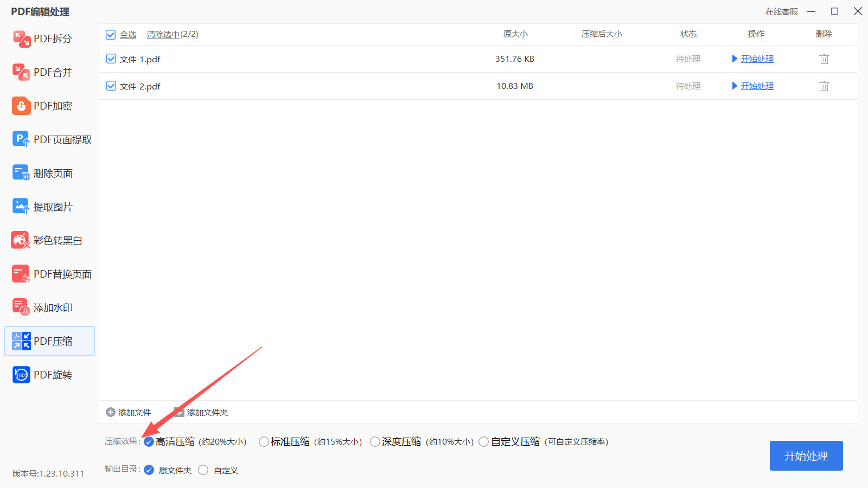
Task: Click the 351.76 KB size value
Action: [515, 59]
